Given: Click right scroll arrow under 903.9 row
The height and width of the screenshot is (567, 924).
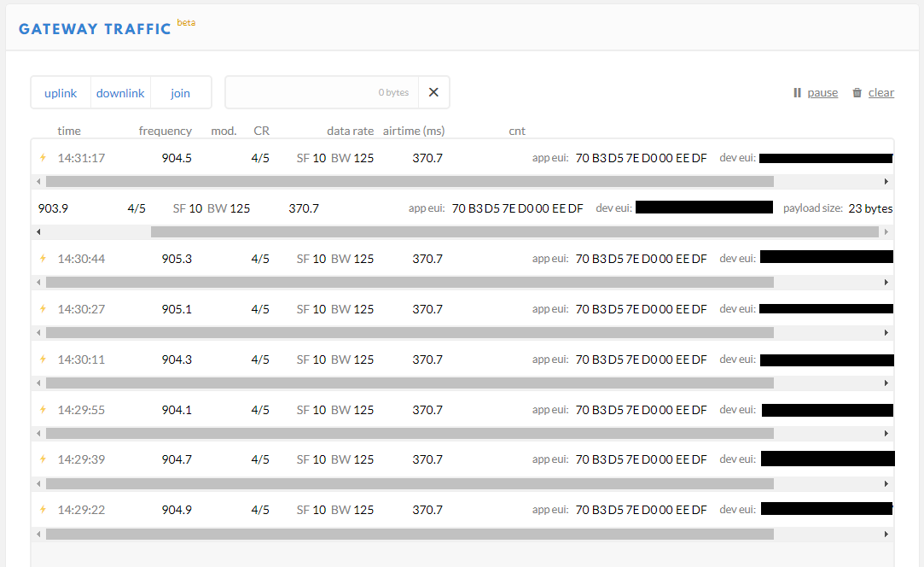Looking at the screenshot, I should click(886, 232).
